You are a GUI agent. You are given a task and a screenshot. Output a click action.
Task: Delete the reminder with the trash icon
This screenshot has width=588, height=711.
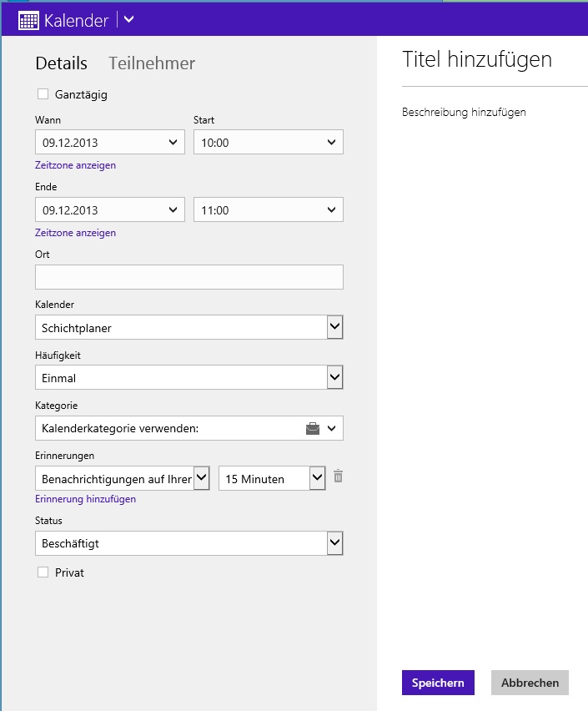(x=338, y=477)
